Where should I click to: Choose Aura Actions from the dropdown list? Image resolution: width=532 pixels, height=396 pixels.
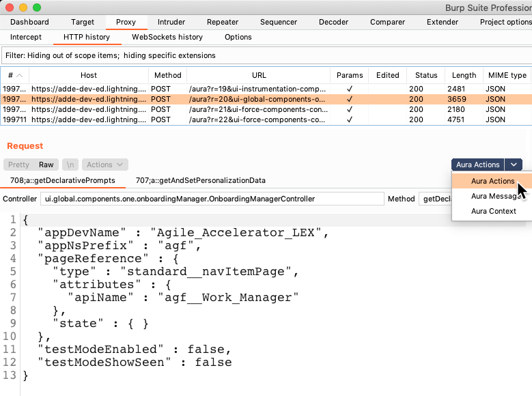point(492,181)
